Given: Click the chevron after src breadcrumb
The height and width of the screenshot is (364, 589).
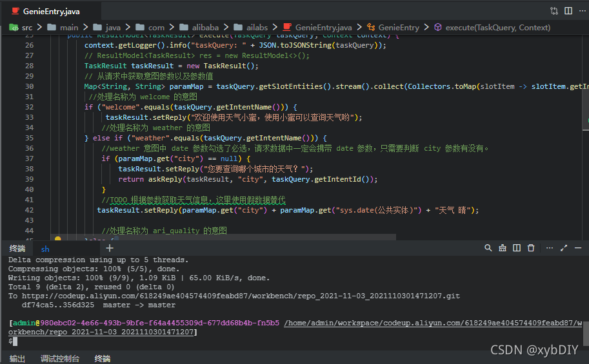Looking at the screenshot, I should pyautogui.click(x=40, y=27).
